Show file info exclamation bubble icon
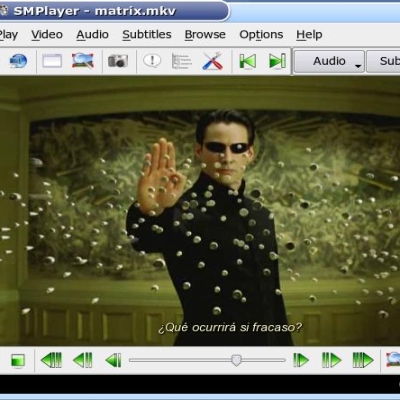This screenshot has height=400, width=400. pyautogui.click(x=152, y=61)
